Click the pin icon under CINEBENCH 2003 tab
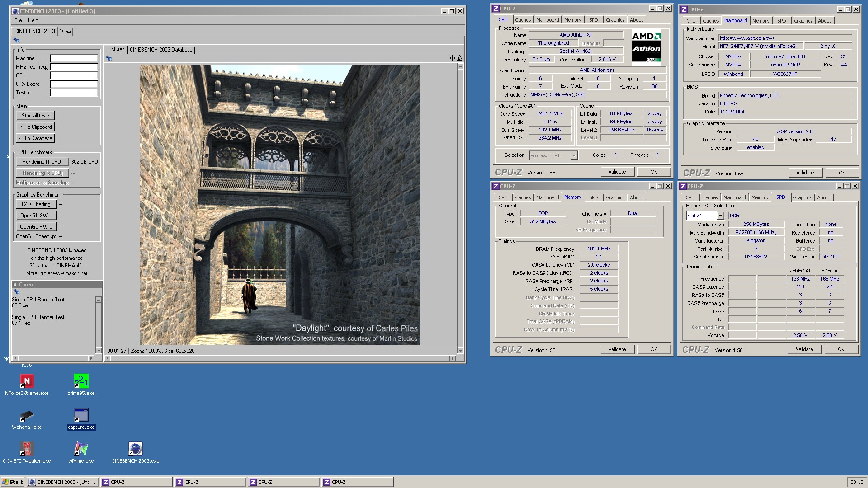Viewport: 868px width, 488px height. pos(17,40)
